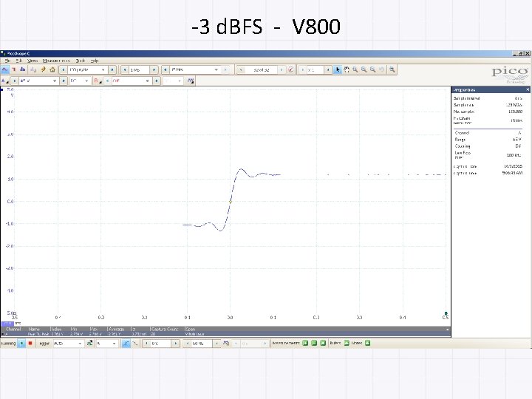Zoom to full view icon
Viewport: 532px width, 399px height.
[x=392, y=69]
